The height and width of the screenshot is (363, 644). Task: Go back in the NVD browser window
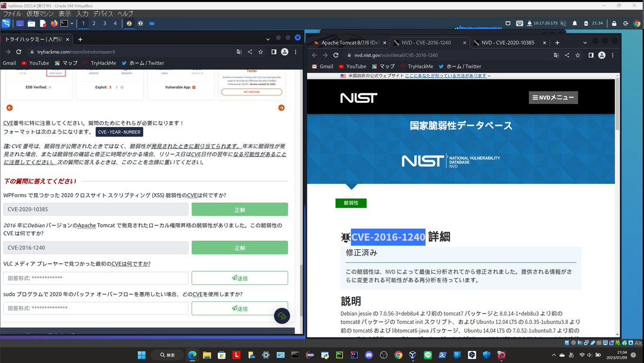point(314,55)
